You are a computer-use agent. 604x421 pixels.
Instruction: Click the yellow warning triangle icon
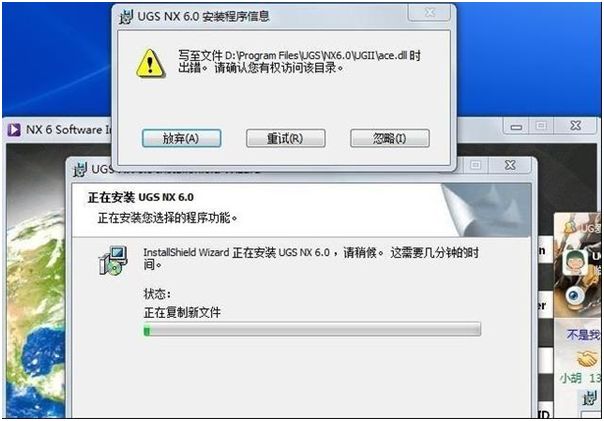151,63
